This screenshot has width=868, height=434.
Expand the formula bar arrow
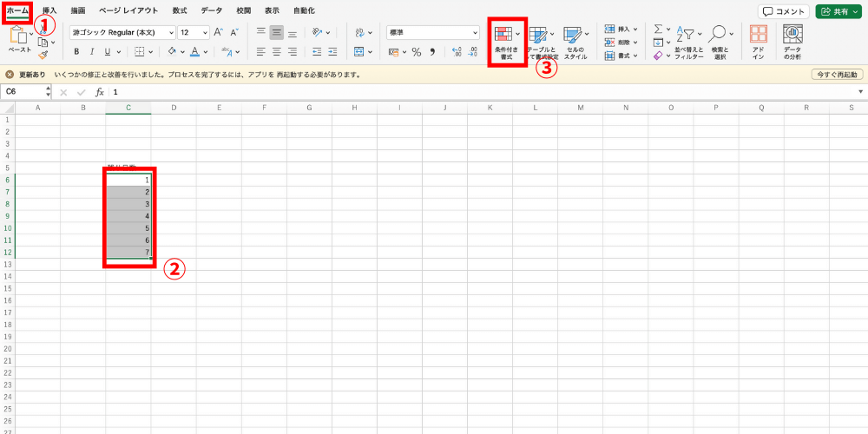861,92
